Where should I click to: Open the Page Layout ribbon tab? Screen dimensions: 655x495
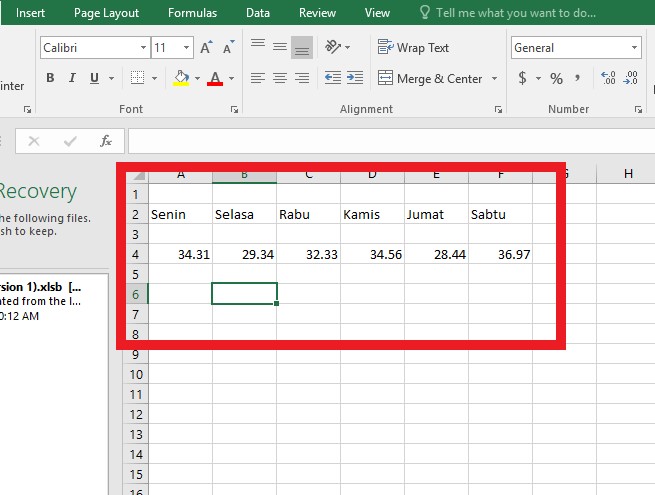(107, 13)
